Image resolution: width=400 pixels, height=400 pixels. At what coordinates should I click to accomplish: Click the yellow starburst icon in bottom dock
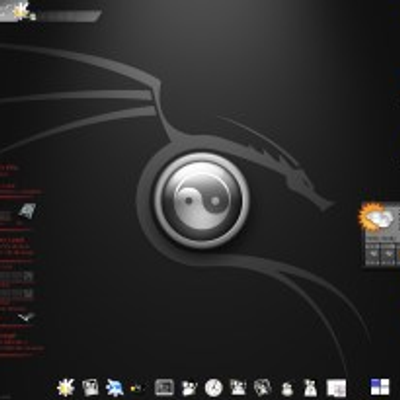[x=65, y=388]
